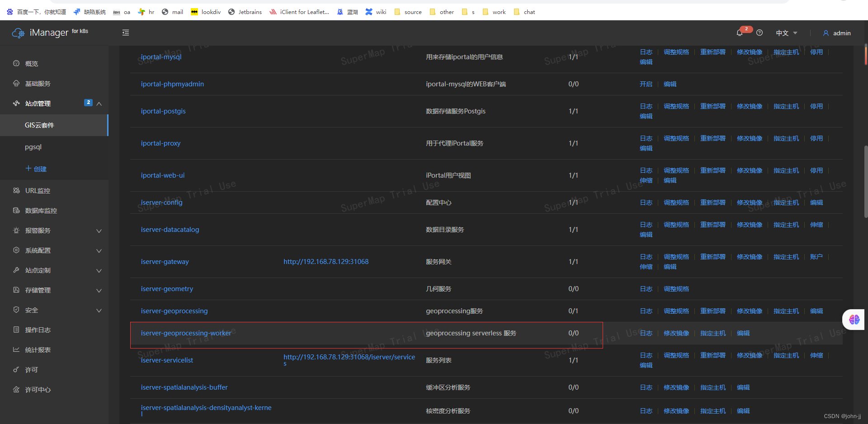Open the 百度一下 bookmark icon
Image resolution: width=868 pixels, height=424 pixels.
[10, 12]
